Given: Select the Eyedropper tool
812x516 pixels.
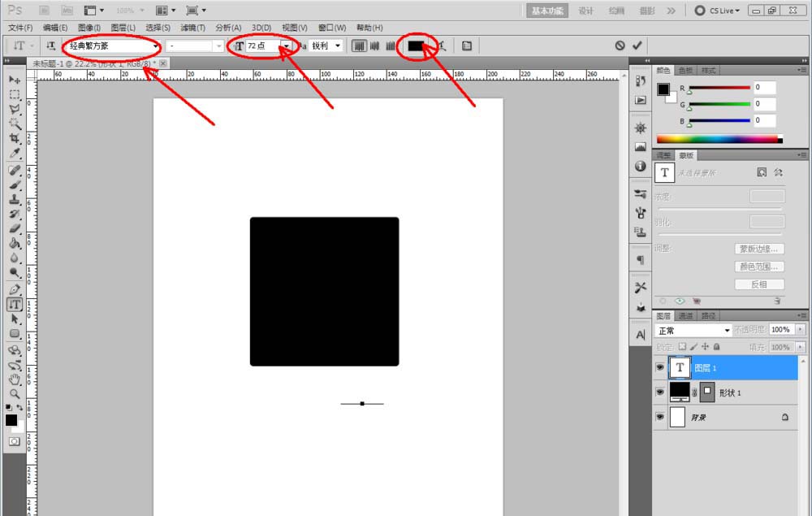Looking at the screenshot, I should pos(15,153).
